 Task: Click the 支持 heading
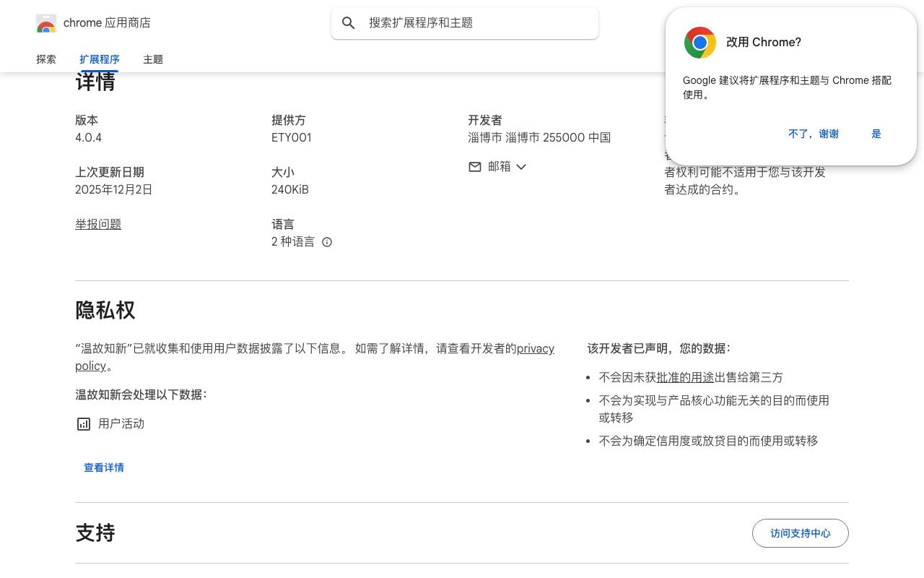pos(95,533)
